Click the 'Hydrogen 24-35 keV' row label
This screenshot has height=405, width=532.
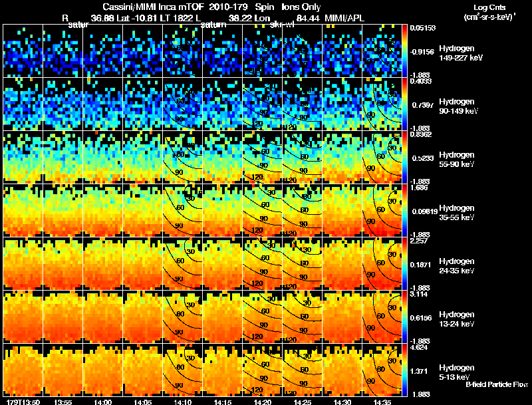(457, 266)
